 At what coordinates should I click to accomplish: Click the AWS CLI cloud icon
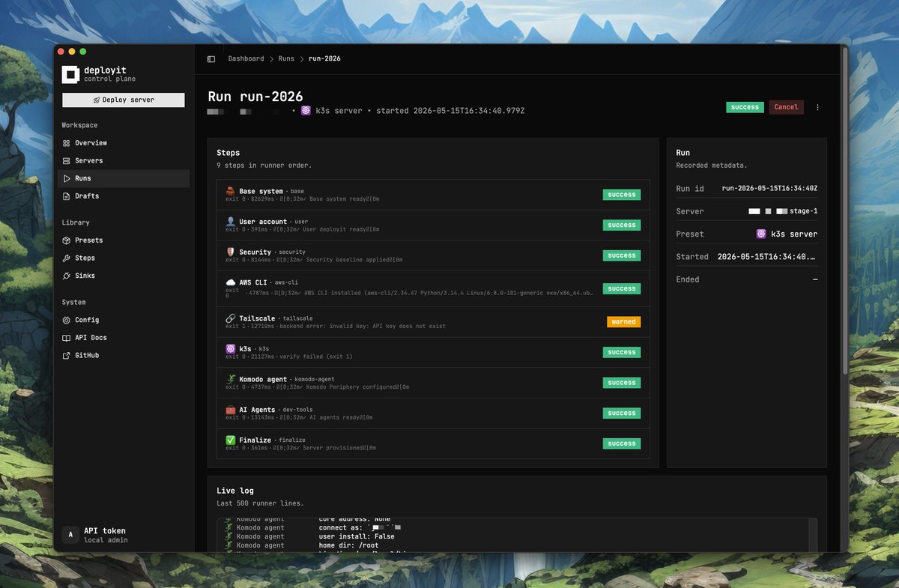coord(231,282)
